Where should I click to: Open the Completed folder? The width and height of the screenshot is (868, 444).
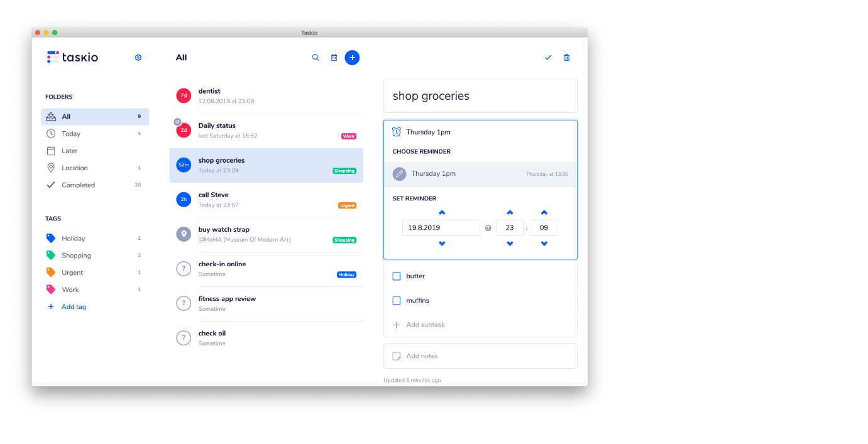click(x=95, y=185)
